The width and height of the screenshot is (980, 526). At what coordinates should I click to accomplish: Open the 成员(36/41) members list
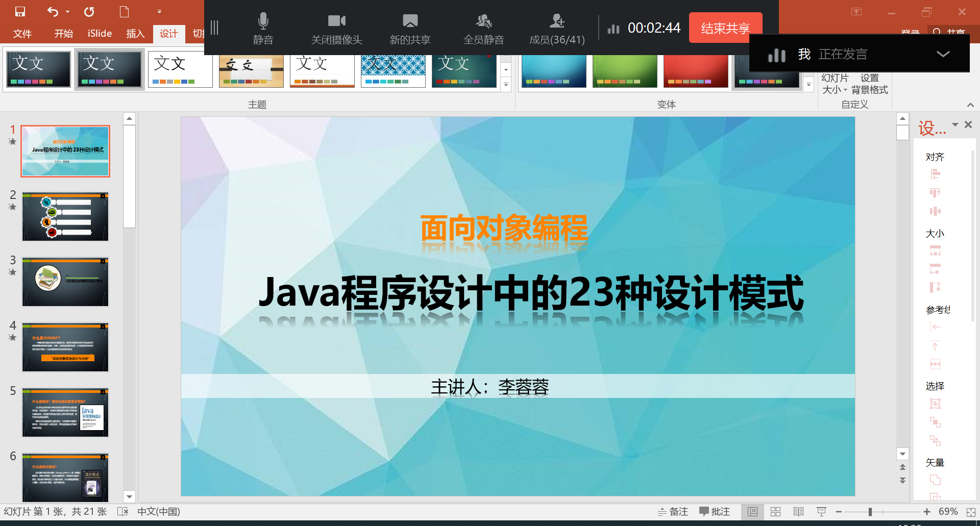tap(557, 29)
